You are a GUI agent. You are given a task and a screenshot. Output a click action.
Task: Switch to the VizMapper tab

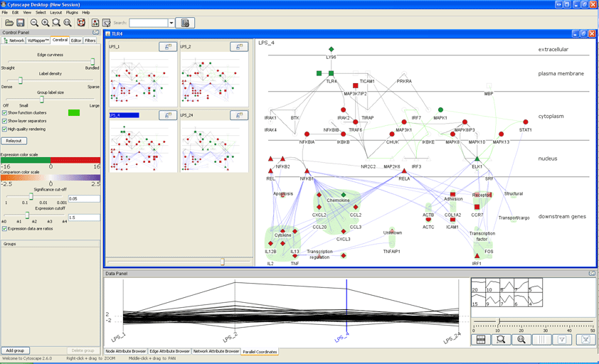(x=38, y=41)
